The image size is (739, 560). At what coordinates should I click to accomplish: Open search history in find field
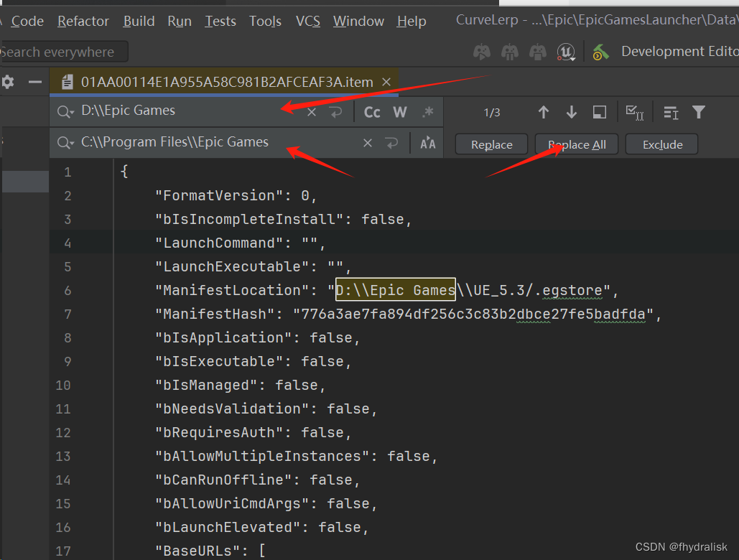(65, 112)
